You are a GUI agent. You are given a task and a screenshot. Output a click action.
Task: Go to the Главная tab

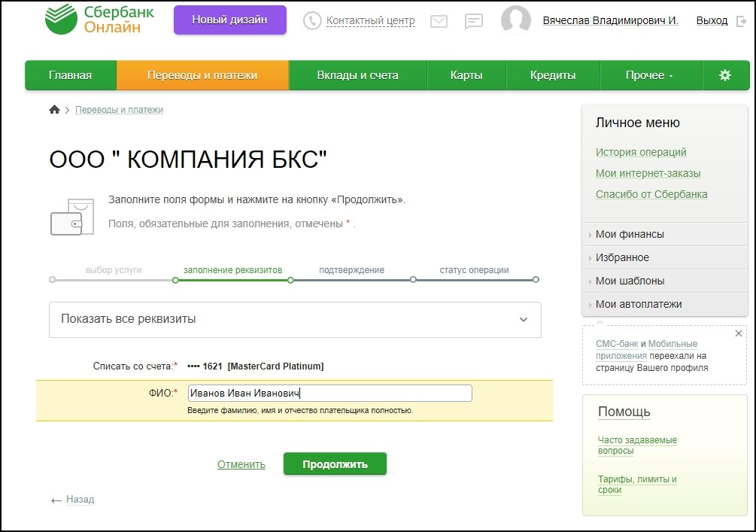(x=70, y=75)
